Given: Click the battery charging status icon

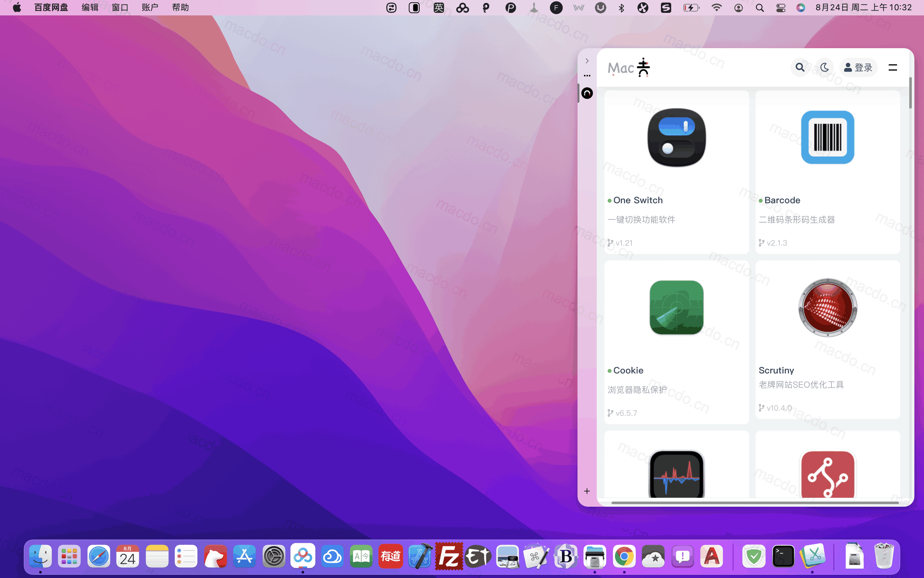Looking at the screenshot, I should (691, 8).
